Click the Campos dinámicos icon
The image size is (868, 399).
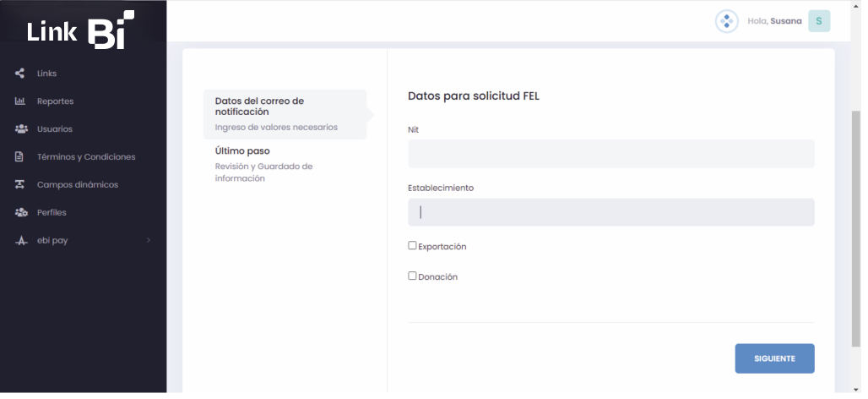pos(20,184)
